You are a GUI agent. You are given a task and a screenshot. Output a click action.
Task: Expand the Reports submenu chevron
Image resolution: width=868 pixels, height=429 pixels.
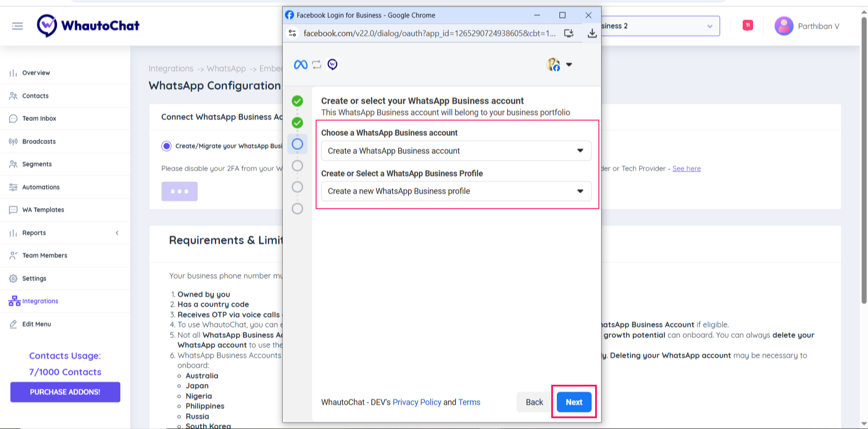[x=117, y=233]
